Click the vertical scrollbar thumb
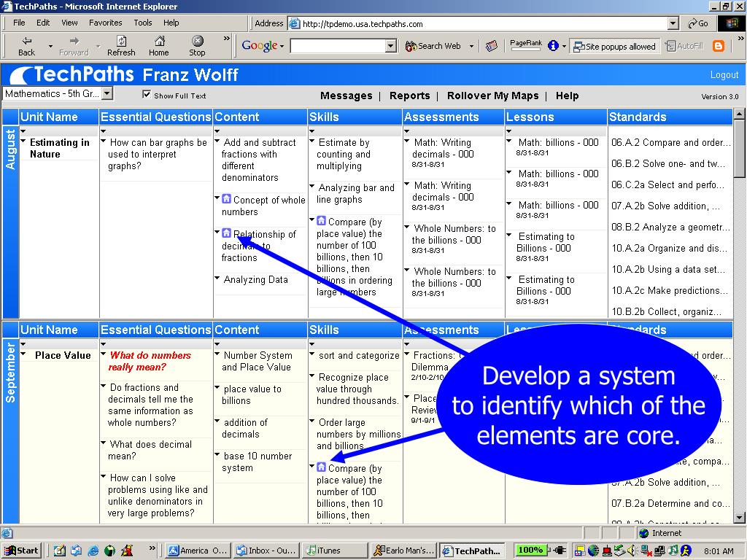 click(739, 147)
